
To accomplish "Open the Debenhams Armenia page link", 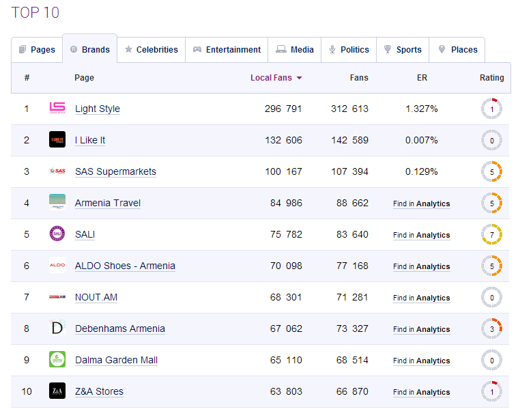I will 120,328.
